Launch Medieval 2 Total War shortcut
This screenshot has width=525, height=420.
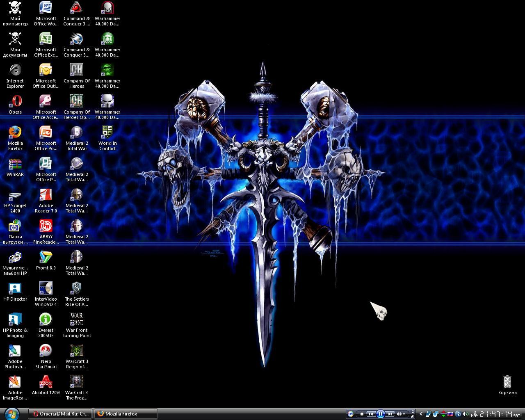point(77,138)
